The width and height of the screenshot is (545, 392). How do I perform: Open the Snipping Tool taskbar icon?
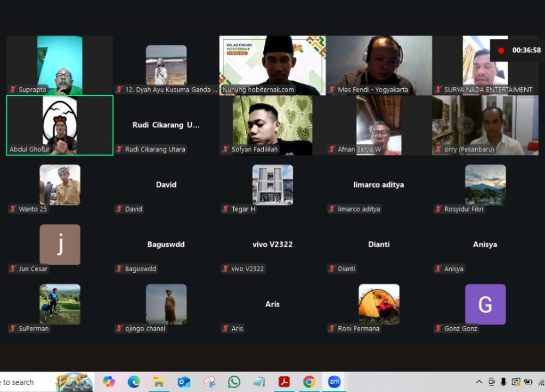[209, 382]
